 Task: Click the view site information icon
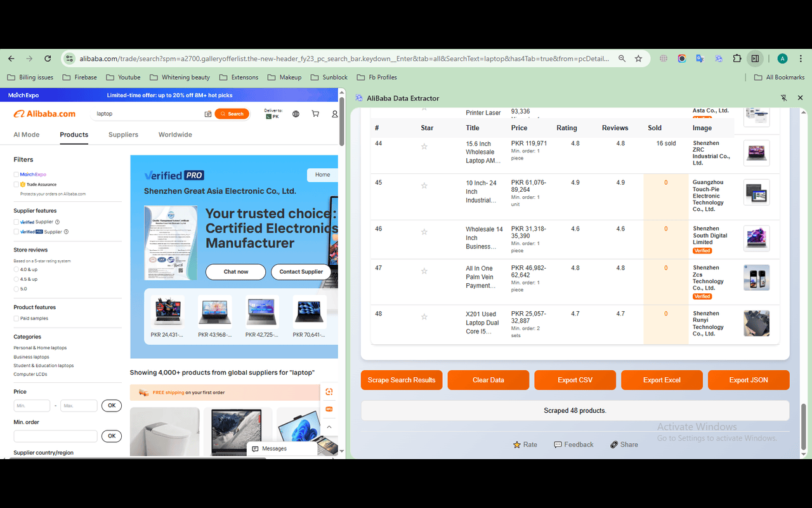point(70,58)
